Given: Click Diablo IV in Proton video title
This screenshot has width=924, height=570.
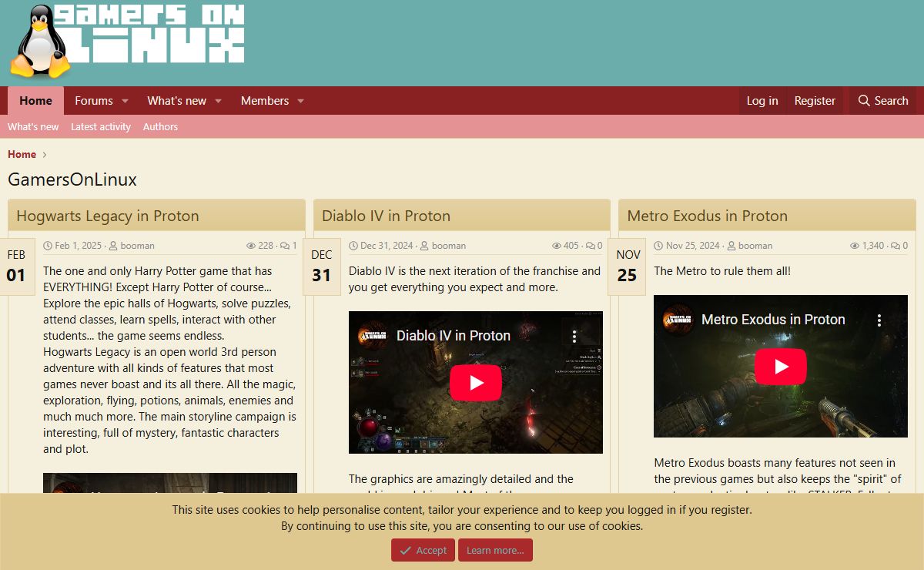Looking at the screenshot, I should 454,336.
